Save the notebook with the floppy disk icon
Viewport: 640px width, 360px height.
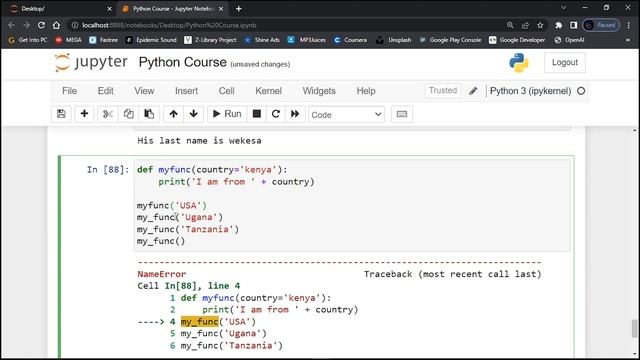[61, 114]
